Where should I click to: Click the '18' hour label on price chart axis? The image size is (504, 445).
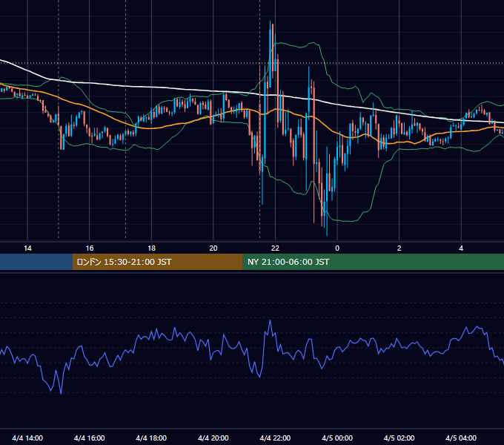coord(151,248)
